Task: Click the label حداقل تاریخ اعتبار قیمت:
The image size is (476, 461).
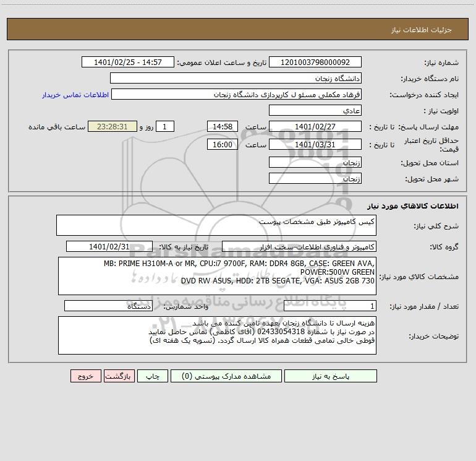Action: (431, 145)
